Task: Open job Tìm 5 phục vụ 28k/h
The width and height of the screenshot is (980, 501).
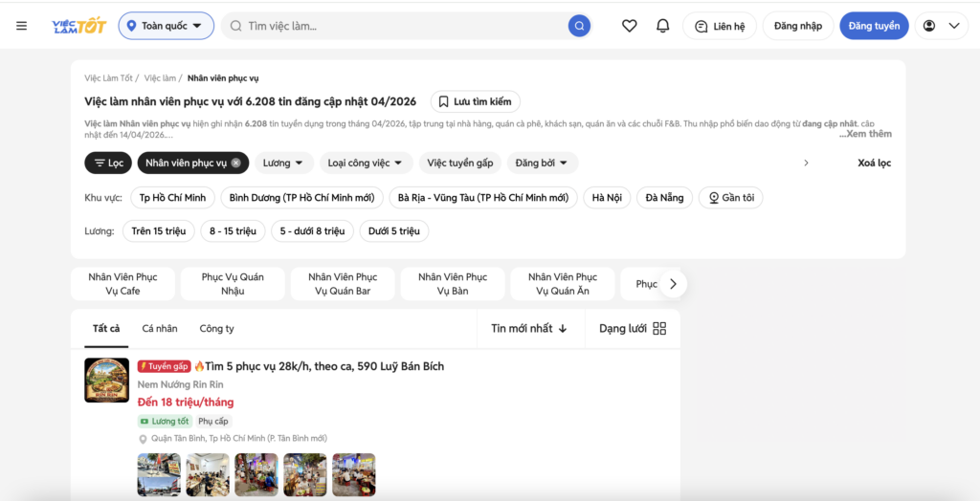Action: (324, 367)
